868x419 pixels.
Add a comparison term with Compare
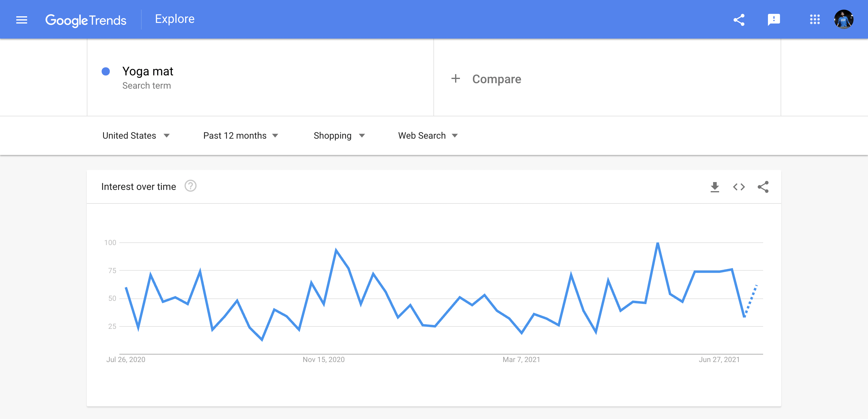coord(497,79)
